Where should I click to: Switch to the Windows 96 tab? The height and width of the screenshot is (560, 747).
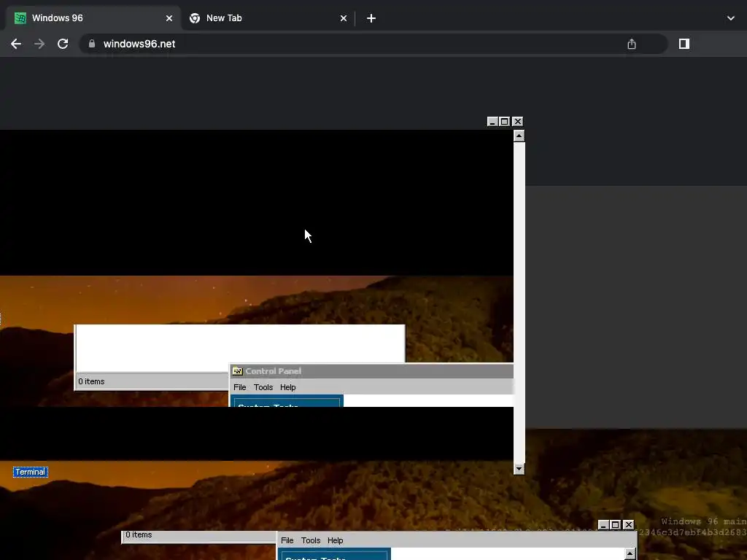click(x=93, y=18)
